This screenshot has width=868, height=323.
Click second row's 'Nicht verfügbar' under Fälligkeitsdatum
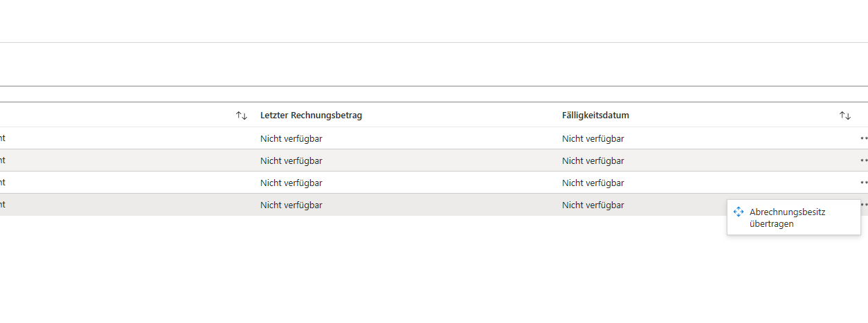pyautogui.click(x=593, y=160)
